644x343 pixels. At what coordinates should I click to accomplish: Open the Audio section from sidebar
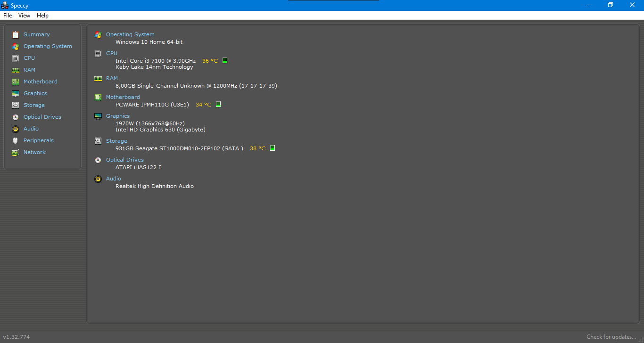(31, 129)
